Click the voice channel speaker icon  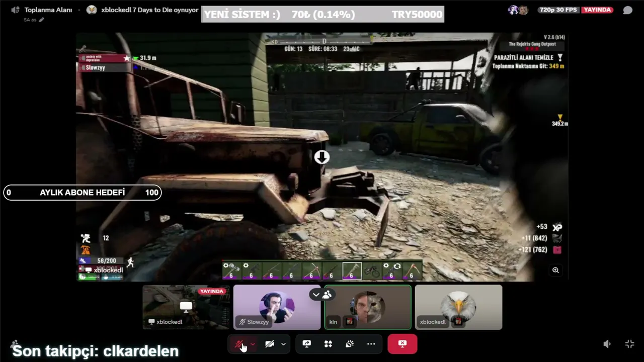click(15, 10)
